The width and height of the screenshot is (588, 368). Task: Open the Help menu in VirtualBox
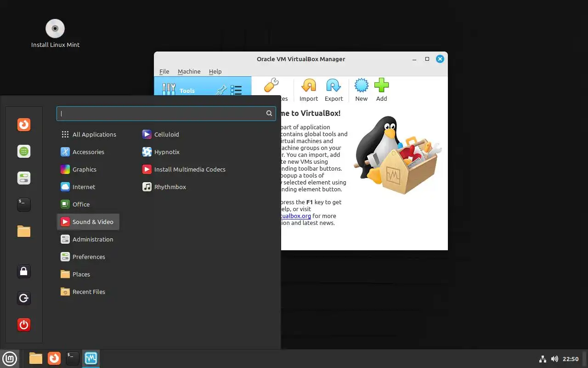(215, 71)
